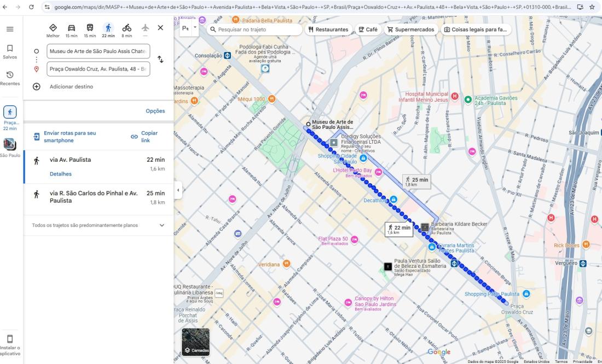Click Barbearia Kildare Becker marker
The height and width of the screenshot is (364, 602).
(x=425, y=227)
